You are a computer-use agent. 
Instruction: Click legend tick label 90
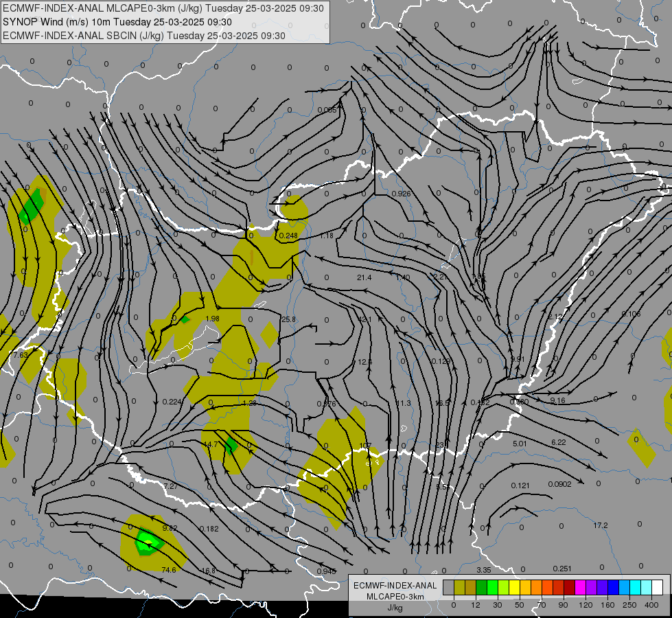point(564,605)
